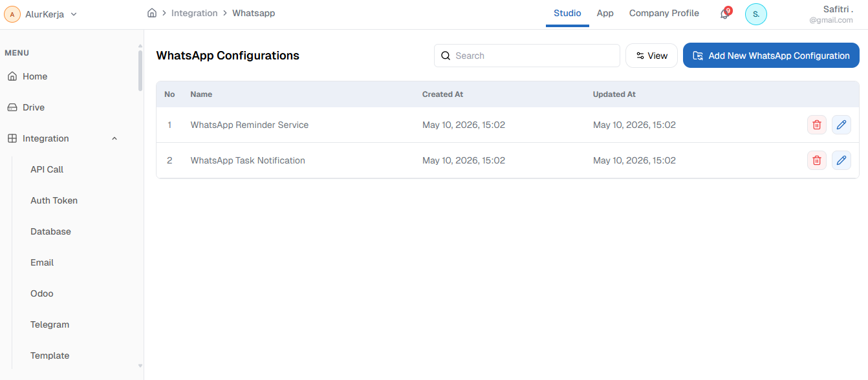Select the WhatsApp Reminder Service name

250,125
